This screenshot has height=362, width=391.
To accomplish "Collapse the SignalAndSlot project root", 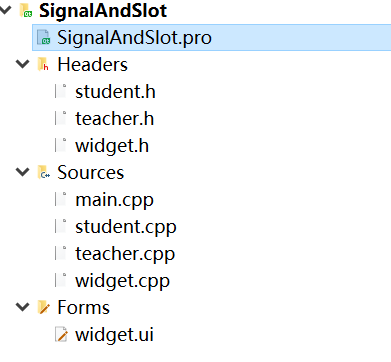I will [5, 10].
